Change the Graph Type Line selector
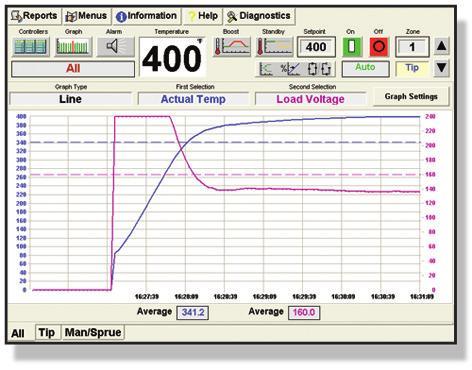472x370 pixels. click(70, 99)
